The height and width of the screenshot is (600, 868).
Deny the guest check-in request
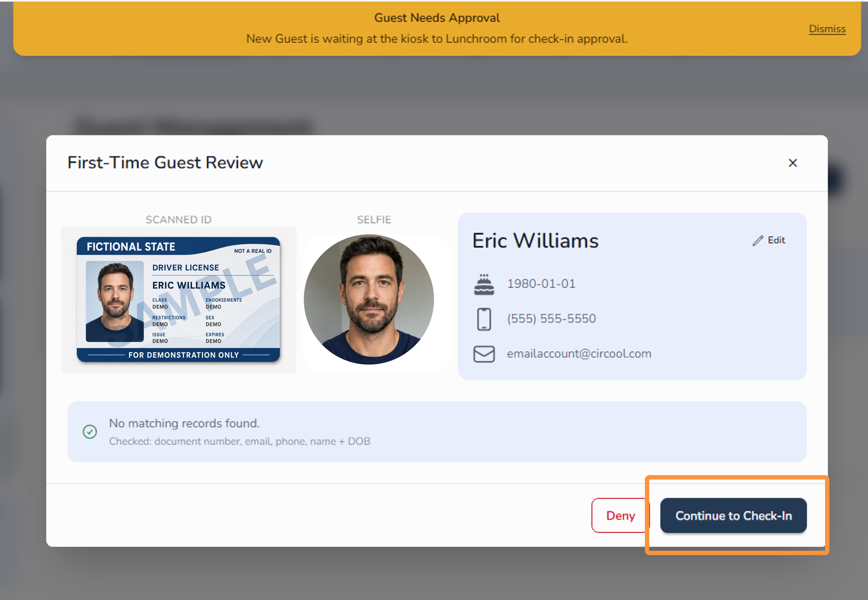pyautogui.click(x=621, y=516)
